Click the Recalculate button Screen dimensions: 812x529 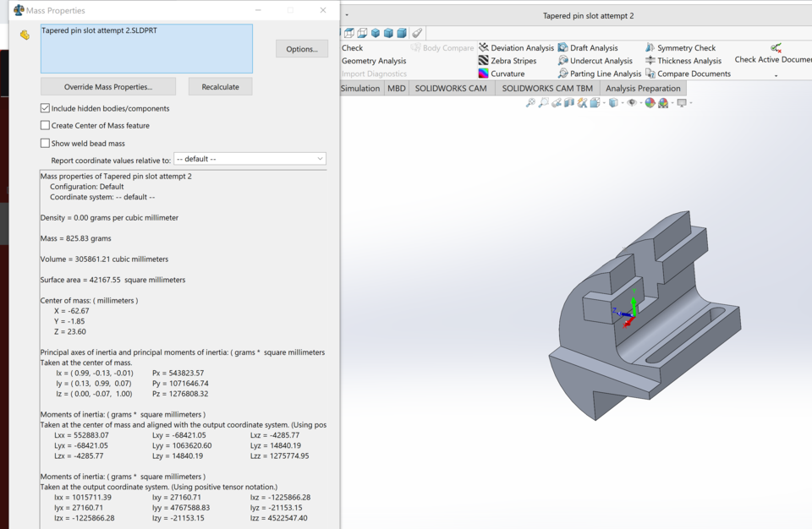pyautogui.click(x=218, y=86)
